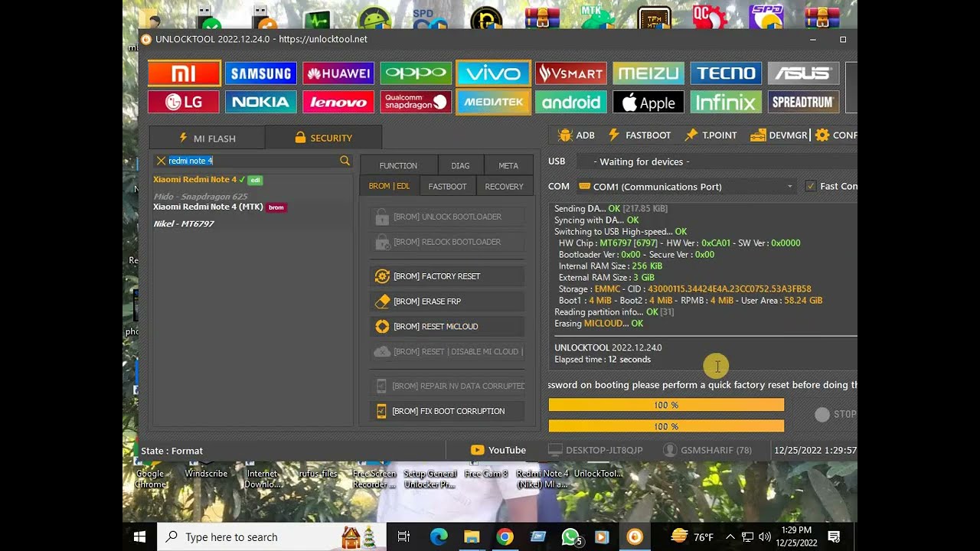980x551 pixels.
Task: Select the Huawei brand button
Action: (338, 73)
